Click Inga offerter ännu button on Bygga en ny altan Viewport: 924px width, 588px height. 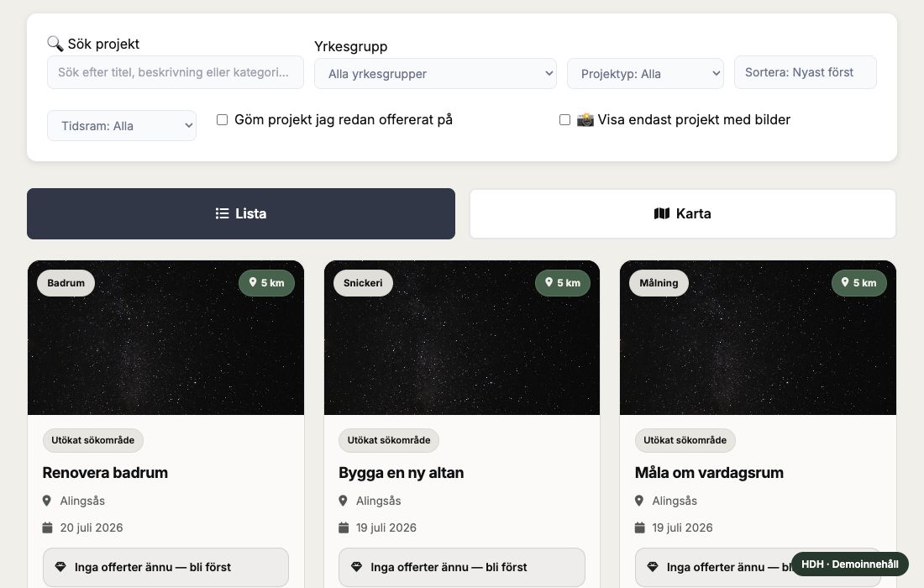[x=462, y=567]
